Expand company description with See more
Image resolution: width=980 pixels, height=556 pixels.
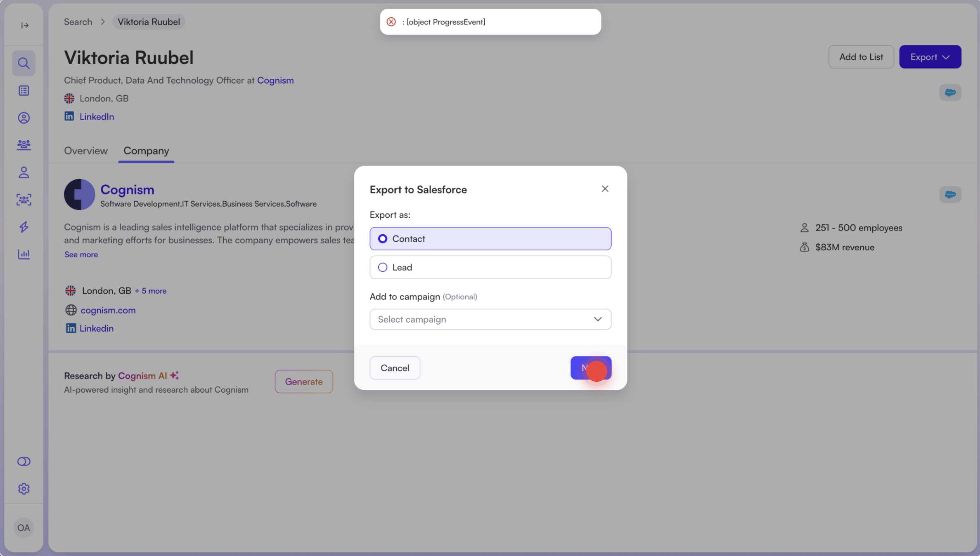pos(81,254)
